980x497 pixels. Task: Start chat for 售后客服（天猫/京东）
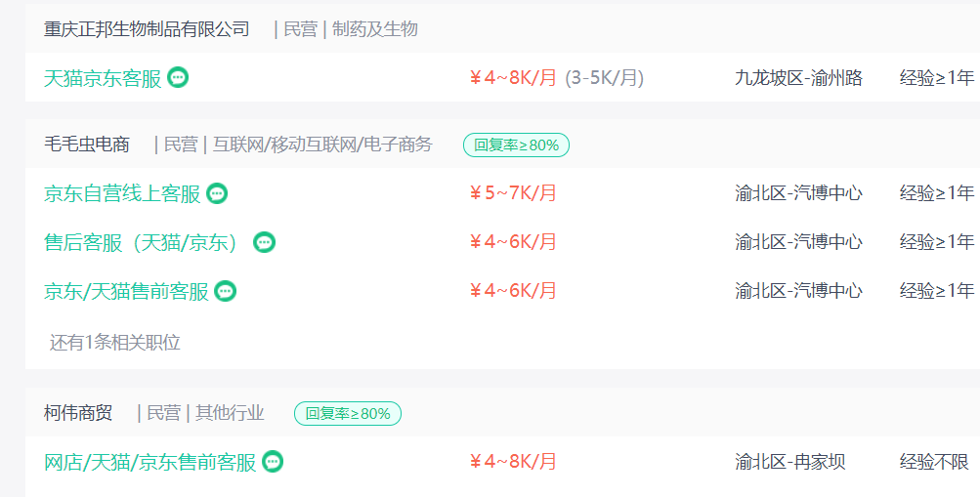coord(265,241)
